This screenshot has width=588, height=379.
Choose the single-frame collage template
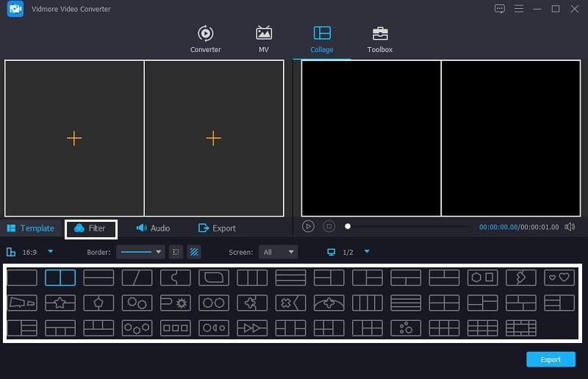[22, 278]
